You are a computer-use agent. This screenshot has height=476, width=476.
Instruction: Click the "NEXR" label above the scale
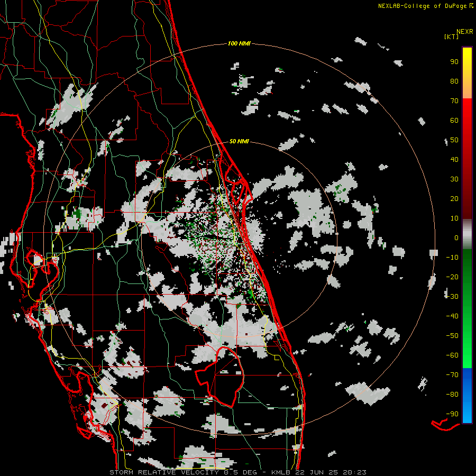tap(464, 32)
